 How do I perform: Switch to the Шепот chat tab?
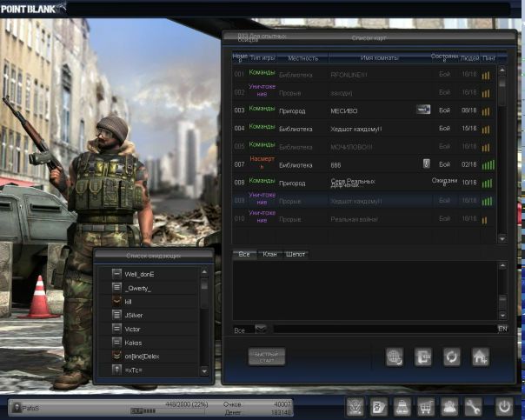click(296, 254)
